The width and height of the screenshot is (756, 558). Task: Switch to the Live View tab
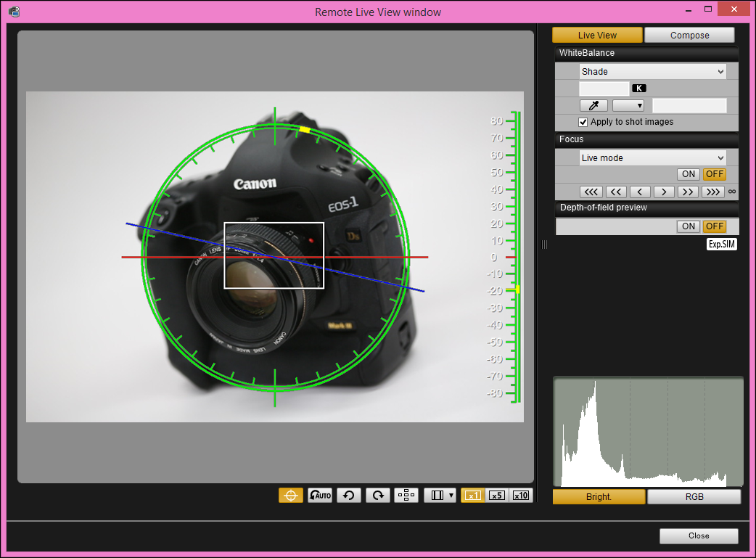597,36
